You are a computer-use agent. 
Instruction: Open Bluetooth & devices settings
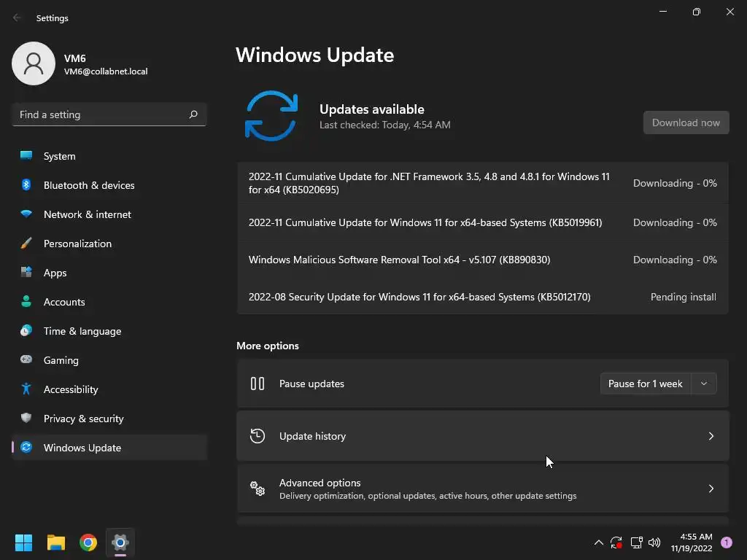tap(109, 184)
